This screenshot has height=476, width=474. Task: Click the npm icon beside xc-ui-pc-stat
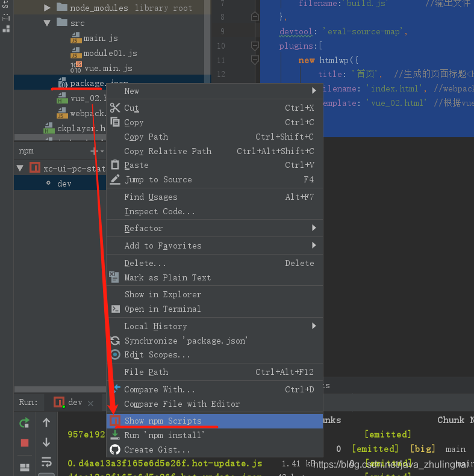[x=35, y=167]
